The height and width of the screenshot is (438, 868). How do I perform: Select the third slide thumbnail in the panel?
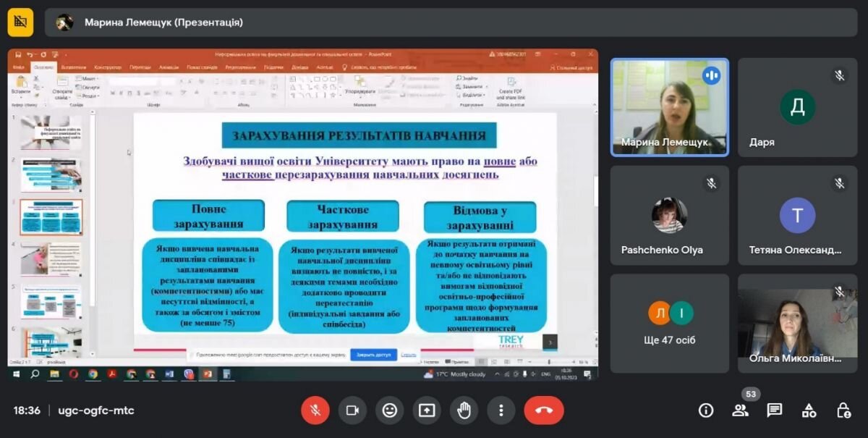pyautogui.click(x=51, y=216)
